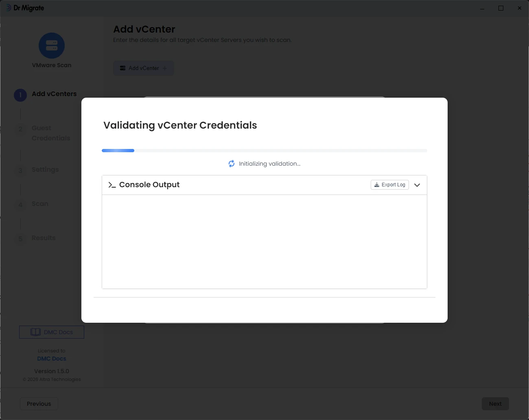Click the Version 1.5.0 text
This screenshot has width=529, height=420.
[52, 371]
